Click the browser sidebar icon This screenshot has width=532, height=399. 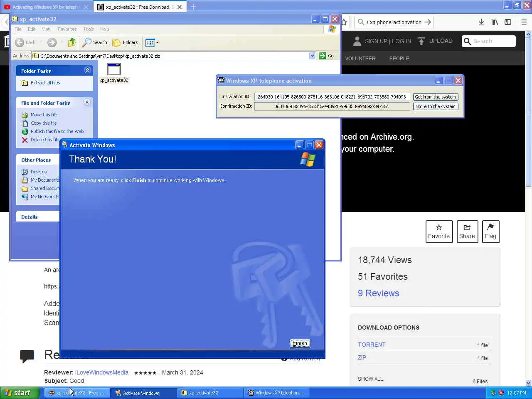point(508,22)
